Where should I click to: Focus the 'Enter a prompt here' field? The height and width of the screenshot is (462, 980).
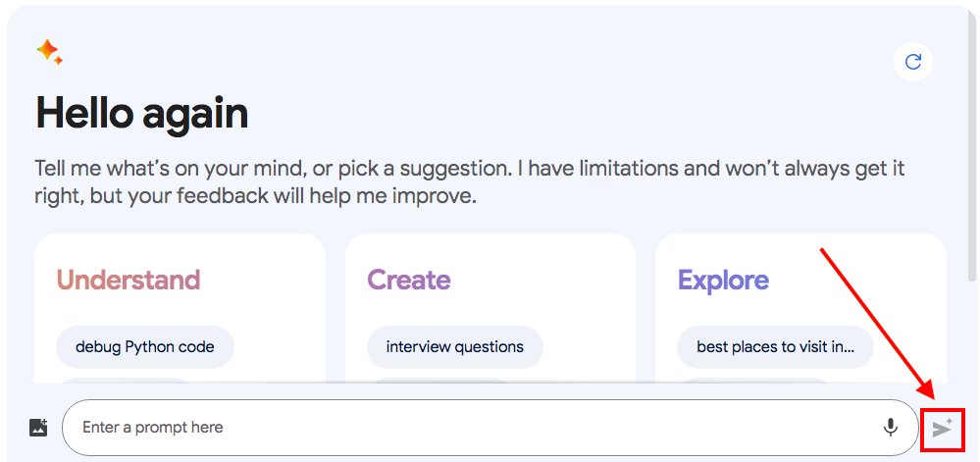tap(490, 428)
